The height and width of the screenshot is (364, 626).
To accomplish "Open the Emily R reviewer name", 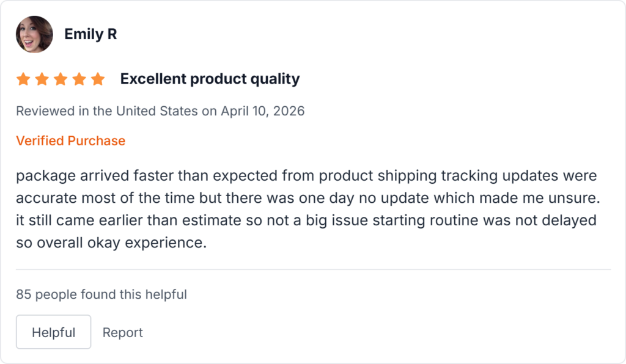I will [x=90, y=34].
